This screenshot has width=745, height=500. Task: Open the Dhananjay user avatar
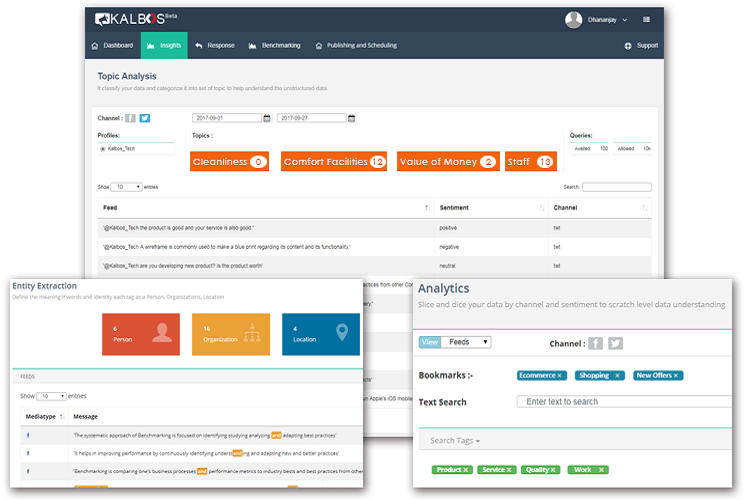click(573, 19)
